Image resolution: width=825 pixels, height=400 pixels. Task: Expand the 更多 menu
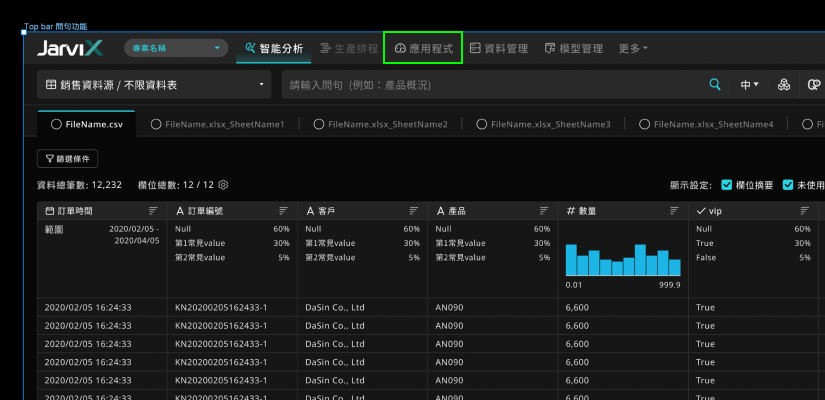point(633,48)
